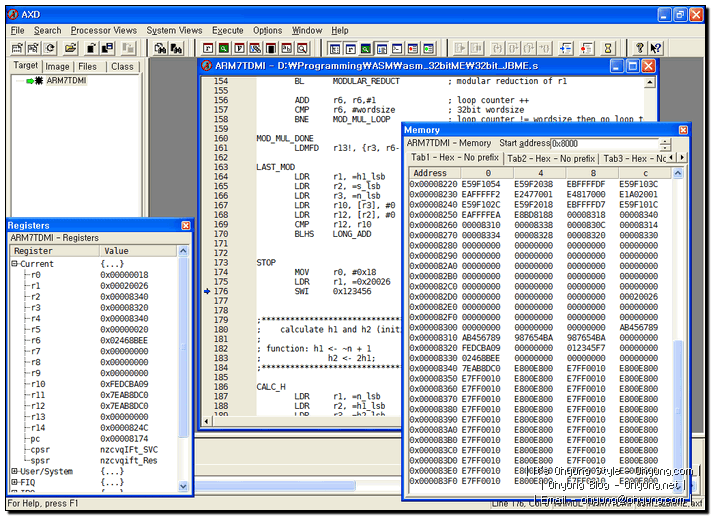The width and height of the screenshot is (712, 517).
Task: Select ARM7TDMI target in tree
Action: tap(66, 81)
